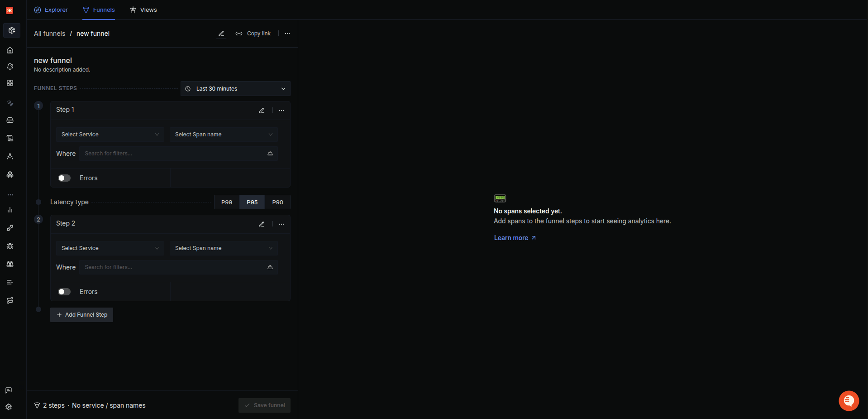The width and height of the screenshot is (868, 419).
Task: Open Step 1 three-dots options
Action: pyautogui.click(x=281, y=111)
